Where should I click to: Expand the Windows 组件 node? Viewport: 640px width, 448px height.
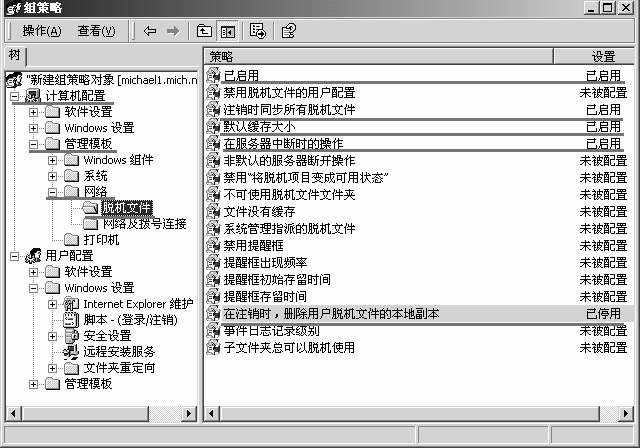[x=52, y=160]
